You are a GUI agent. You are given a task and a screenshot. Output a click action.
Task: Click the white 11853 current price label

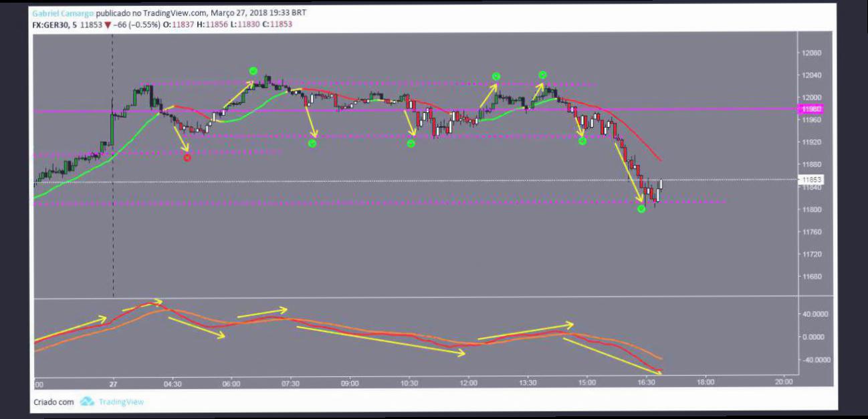pyautogui.click(x=811, y=180)
